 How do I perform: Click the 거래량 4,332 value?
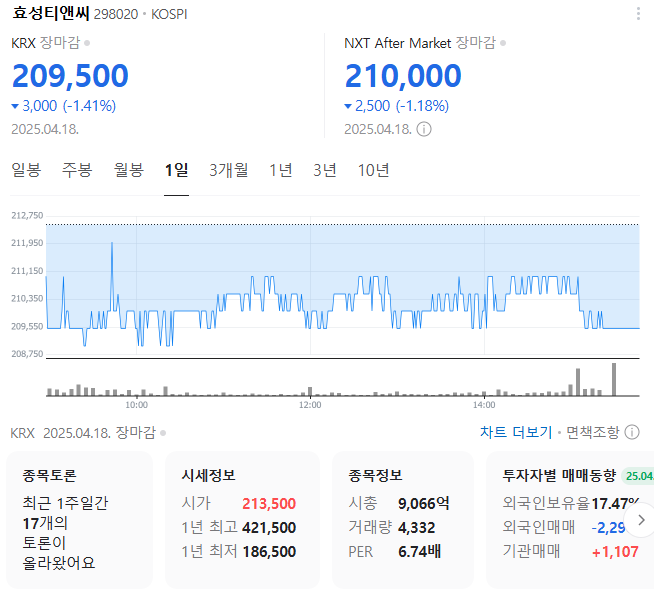point(417,528)
